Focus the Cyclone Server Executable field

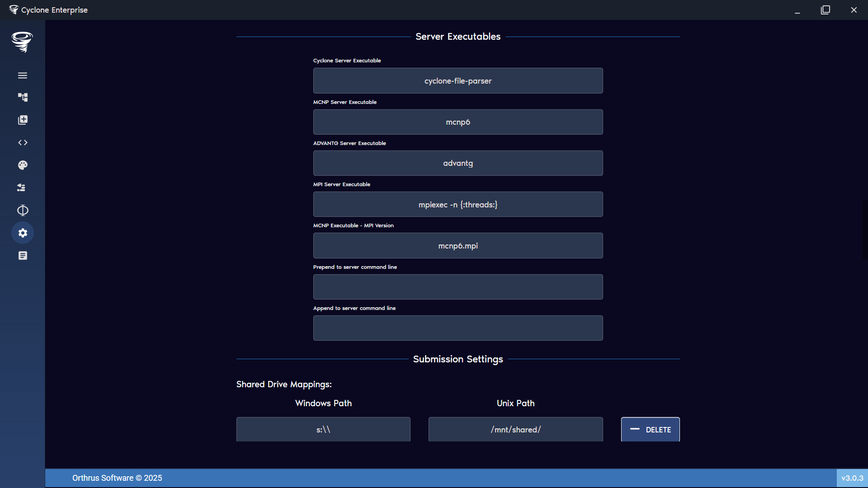tap(458, 80)
